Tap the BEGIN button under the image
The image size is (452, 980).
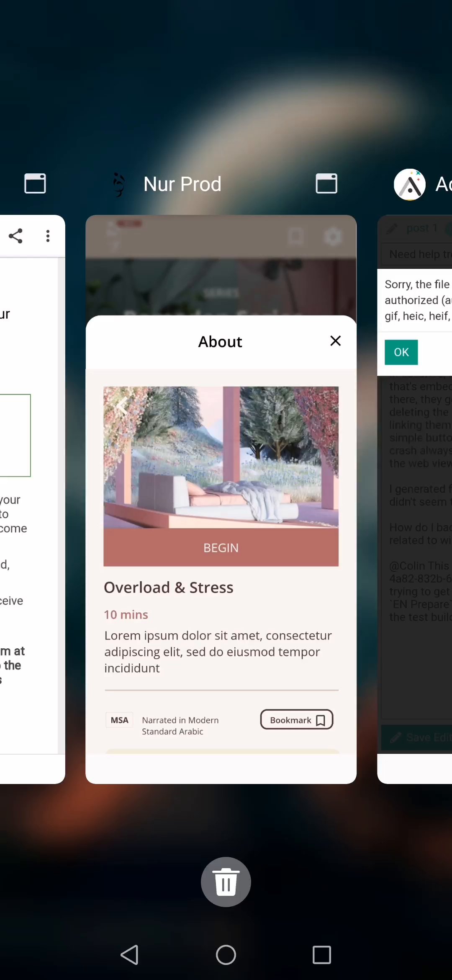click(221, 547)
